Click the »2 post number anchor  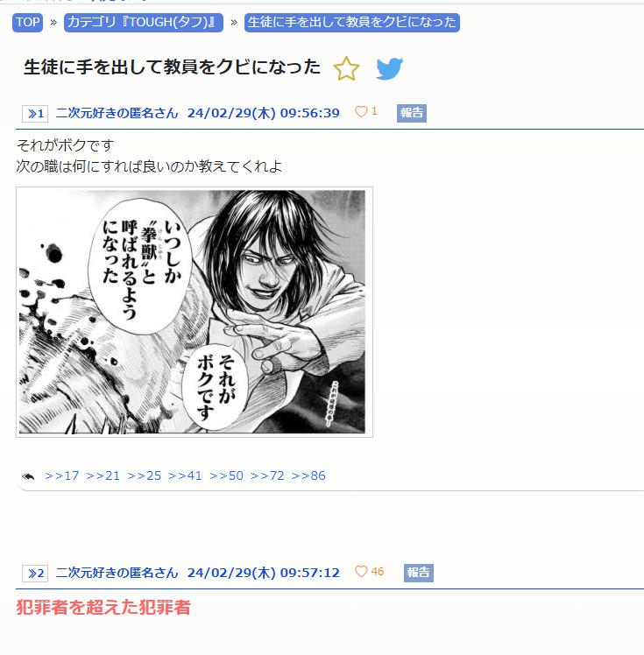tap(35, 573)
